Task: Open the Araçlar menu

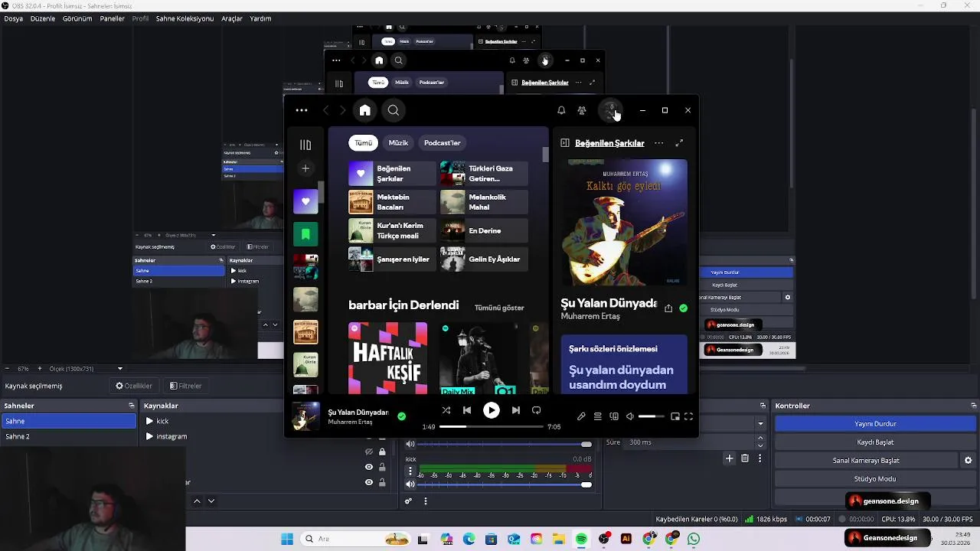Action: click(x=232, y=18)
